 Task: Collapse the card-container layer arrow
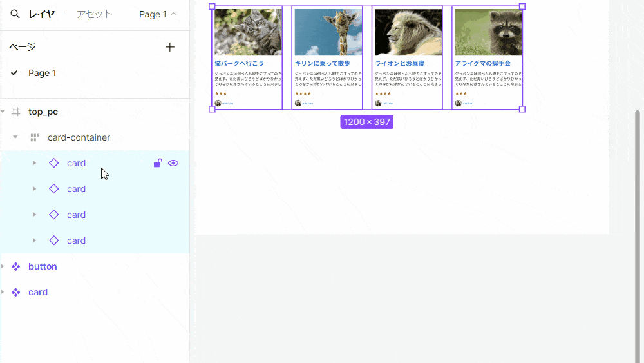15,137
